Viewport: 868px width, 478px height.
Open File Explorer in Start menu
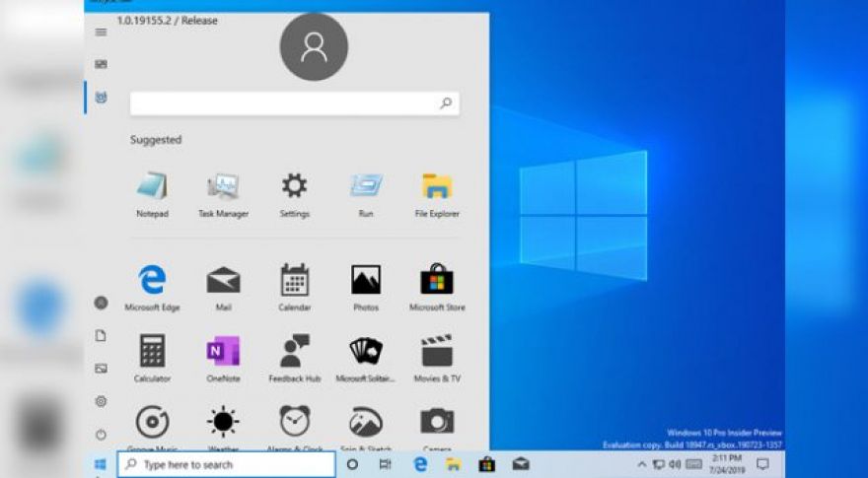pos(437,194)
